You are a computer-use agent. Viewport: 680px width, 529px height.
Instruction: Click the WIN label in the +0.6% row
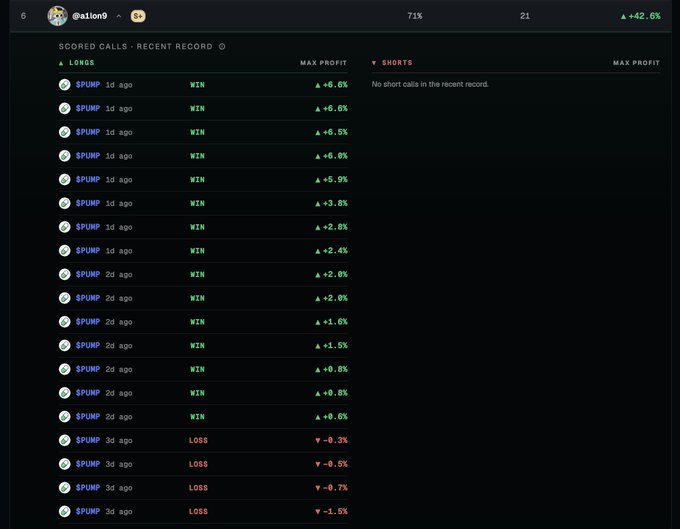tap(197, 416)
